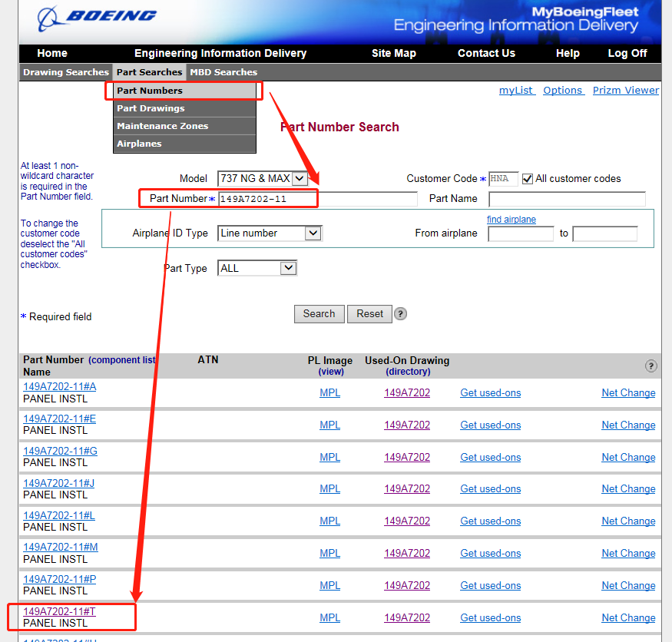Screen dimensions: 672x642
Task: Get used-ons for 149A7202-11#J
Action: [x=491, y=489]
